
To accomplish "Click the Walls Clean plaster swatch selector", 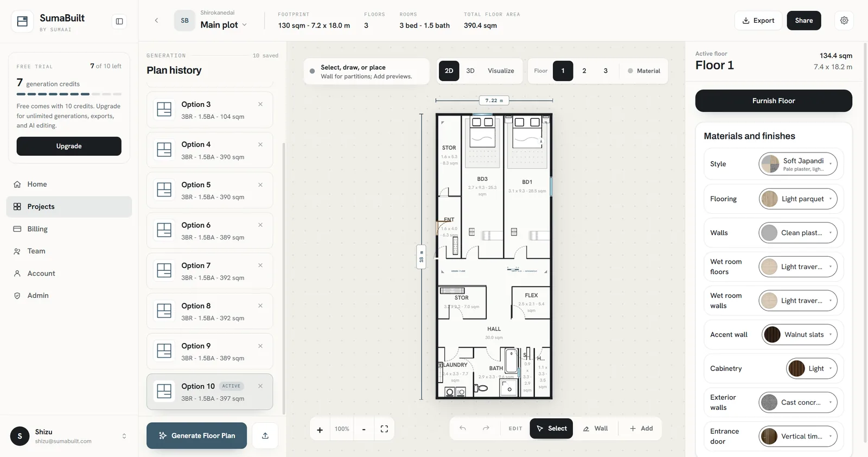I will (x=798, y=233).
